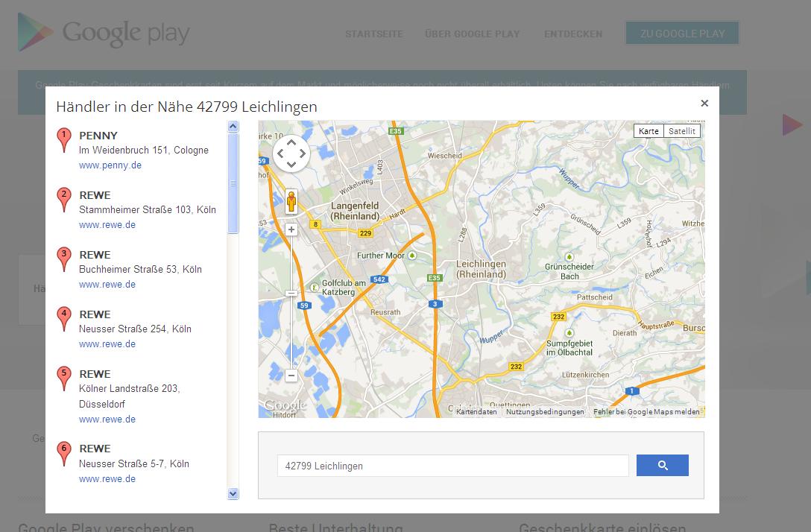The image size is (811, 532).
Task: Open www.rewe.de link under Buchheimer Straße 53
Action: 107,285
